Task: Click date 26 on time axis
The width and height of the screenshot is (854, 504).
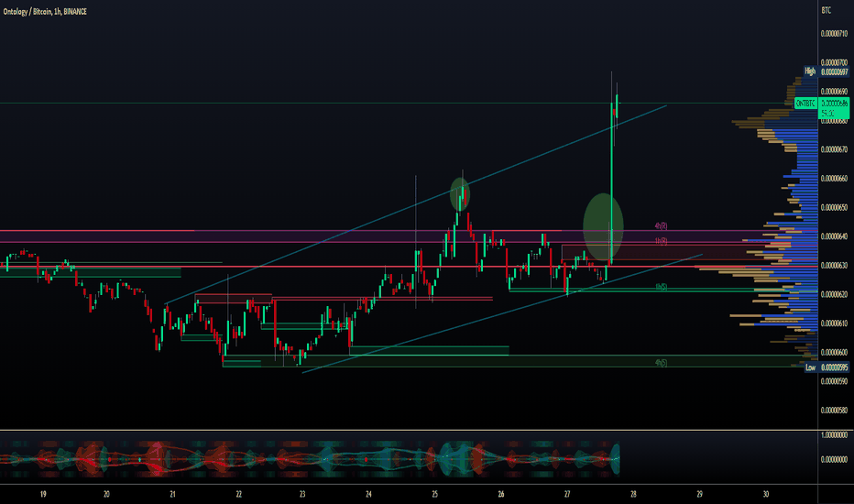Action: click(x=501, y=494)
